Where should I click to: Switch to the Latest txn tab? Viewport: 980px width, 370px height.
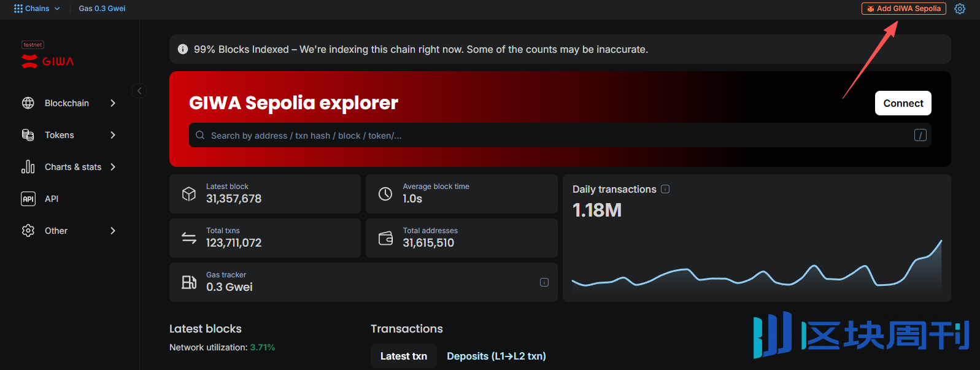click(404, 356)
